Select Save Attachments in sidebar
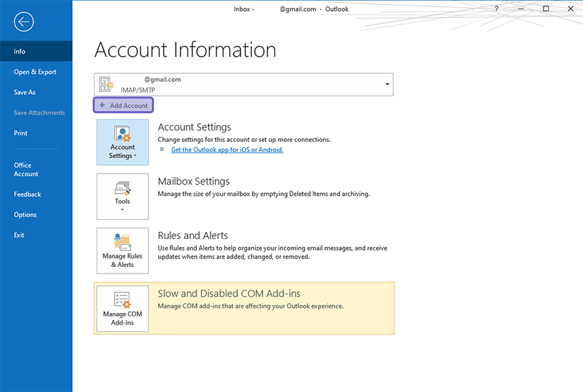 pos(36,113)
